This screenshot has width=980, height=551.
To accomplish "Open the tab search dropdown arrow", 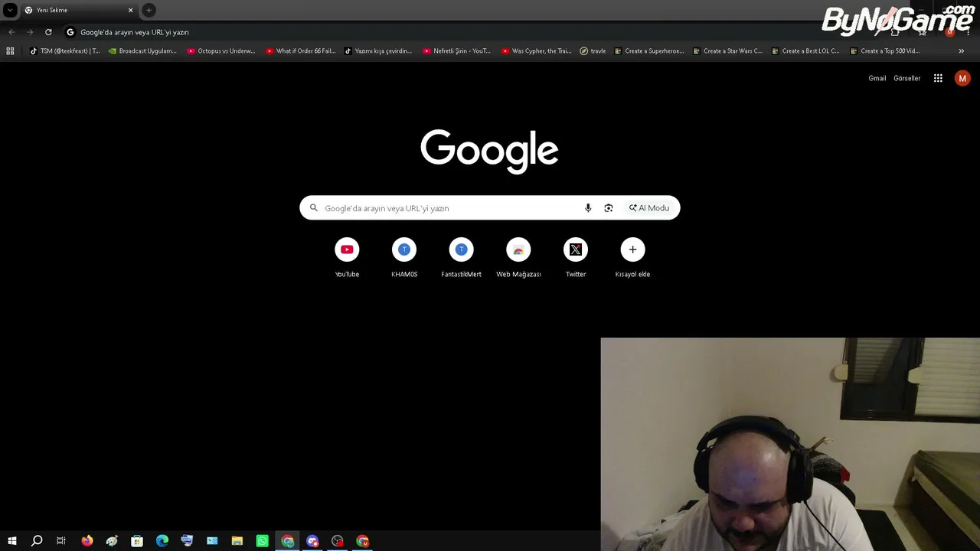I will pos(10,10).
